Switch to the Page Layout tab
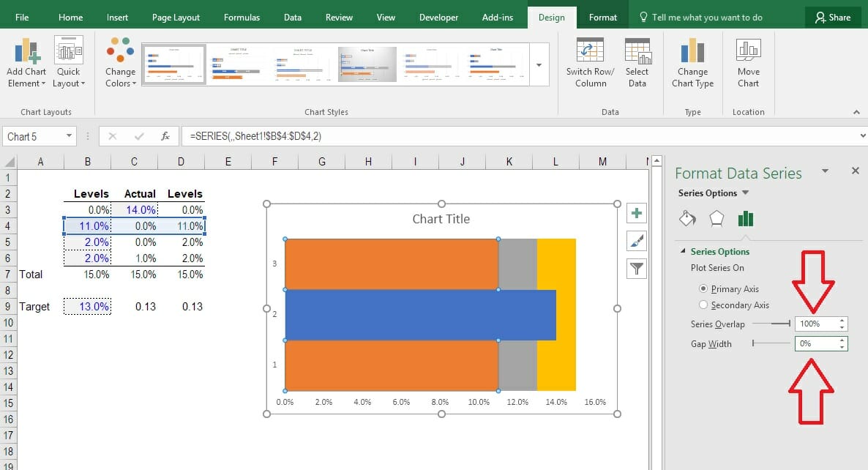Image resolution: width=868 pixels, height=470 pixels. 176,18
